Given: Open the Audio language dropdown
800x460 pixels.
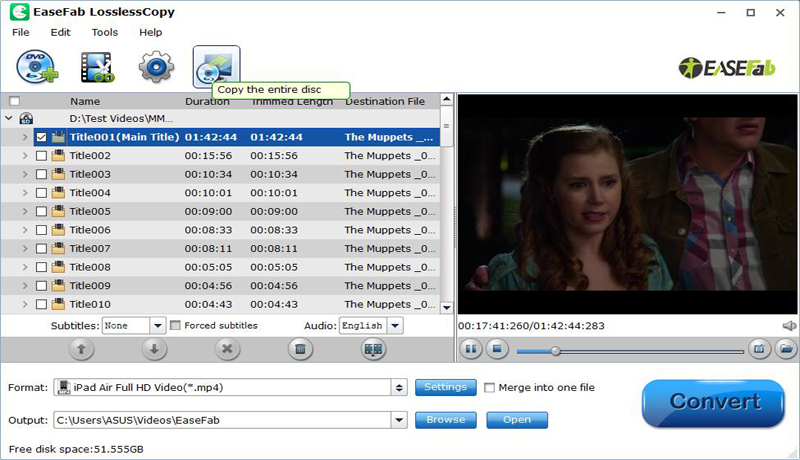Looking at the screenshot, I should 395,325.
